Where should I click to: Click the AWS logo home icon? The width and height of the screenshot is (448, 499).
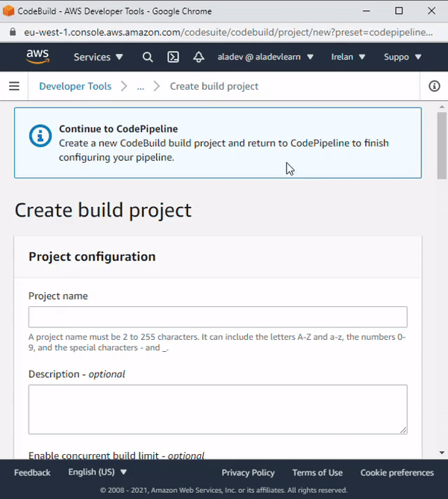(x=38, y=57)
